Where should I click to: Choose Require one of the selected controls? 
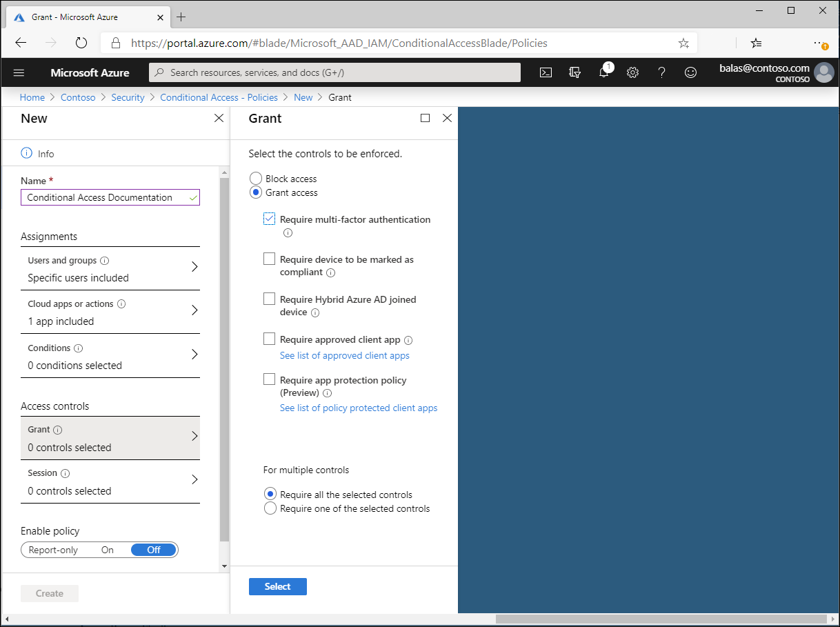click(271, 508)
